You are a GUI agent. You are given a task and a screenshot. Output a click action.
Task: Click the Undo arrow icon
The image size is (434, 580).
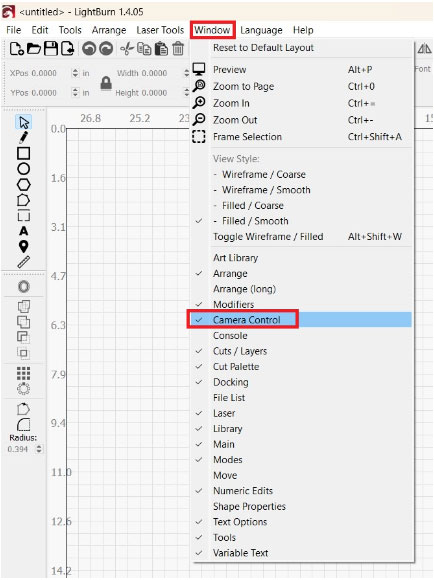89,48
